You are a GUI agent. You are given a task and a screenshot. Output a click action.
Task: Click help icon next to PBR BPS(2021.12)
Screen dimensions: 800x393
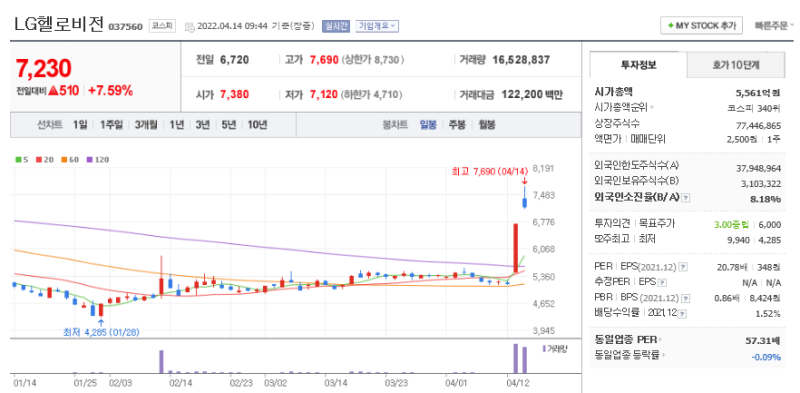pos(686,298)
